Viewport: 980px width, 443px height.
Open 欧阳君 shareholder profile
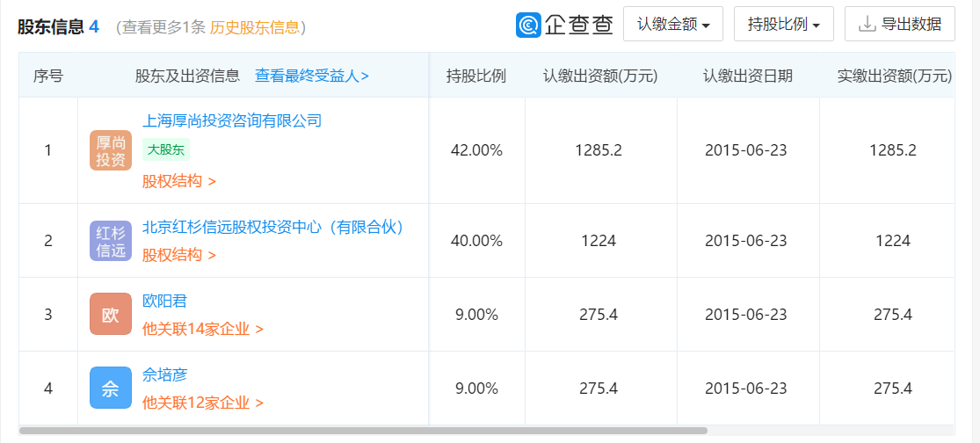(x=165, y=301)
